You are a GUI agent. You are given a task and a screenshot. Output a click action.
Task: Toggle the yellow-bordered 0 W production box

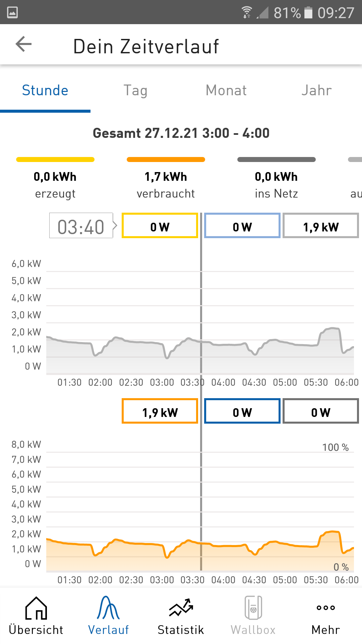point(160,225)
